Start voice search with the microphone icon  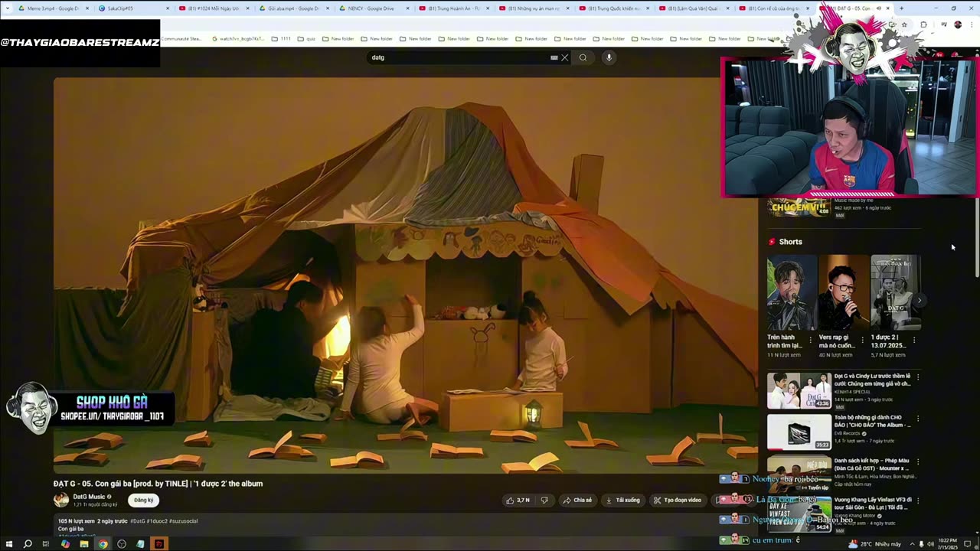(609, 57)
